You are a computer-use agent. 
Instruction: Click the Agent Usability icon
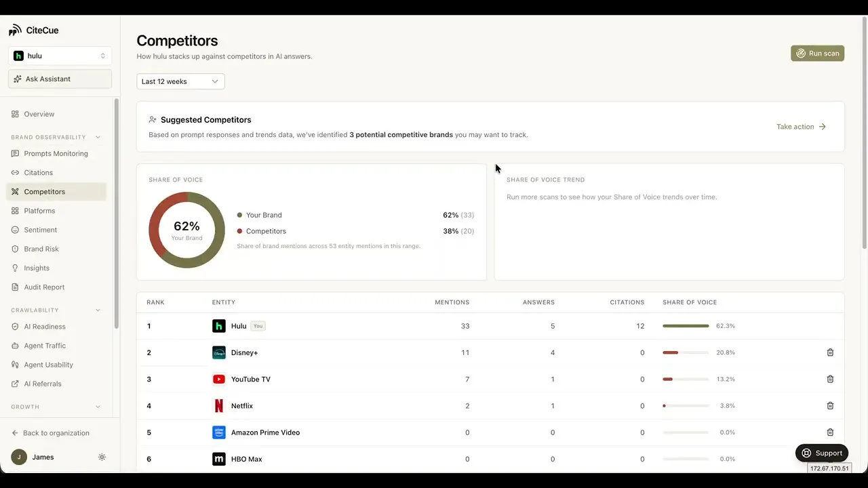tap(16, 365)
